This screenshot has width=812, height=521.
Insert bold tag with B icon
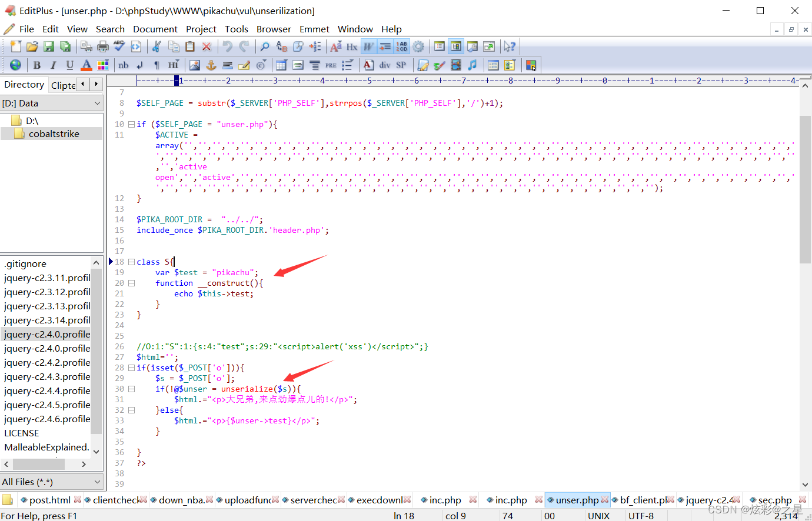(37, 65)
